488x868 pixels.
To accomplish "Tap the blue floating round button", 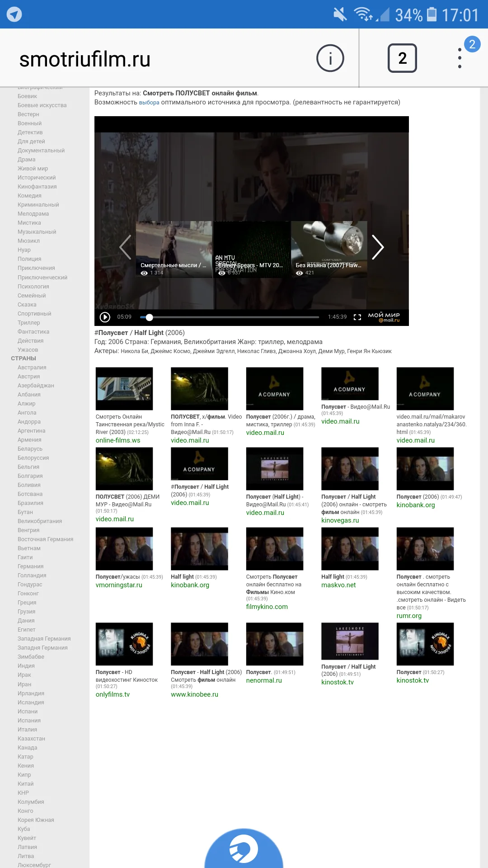I will click(x=244, y=849).
